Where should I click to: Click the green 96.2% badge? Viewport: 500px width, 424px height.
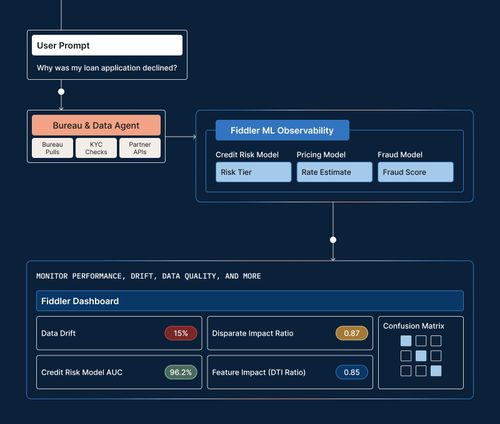pyautogui.click(x=181, y=372)
